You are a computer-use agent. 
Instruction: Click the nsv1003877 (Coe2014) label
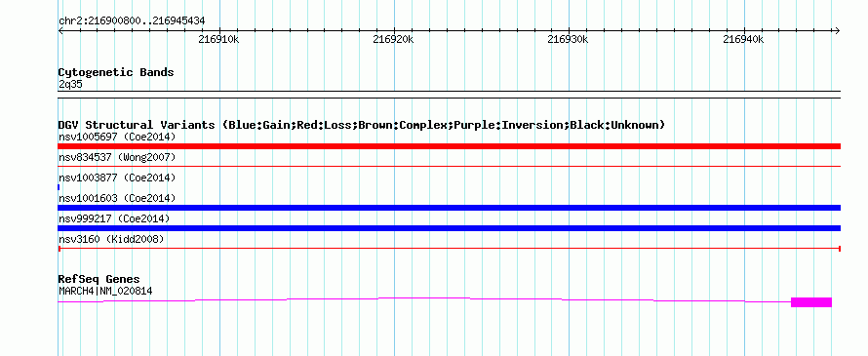pos(117,178)
